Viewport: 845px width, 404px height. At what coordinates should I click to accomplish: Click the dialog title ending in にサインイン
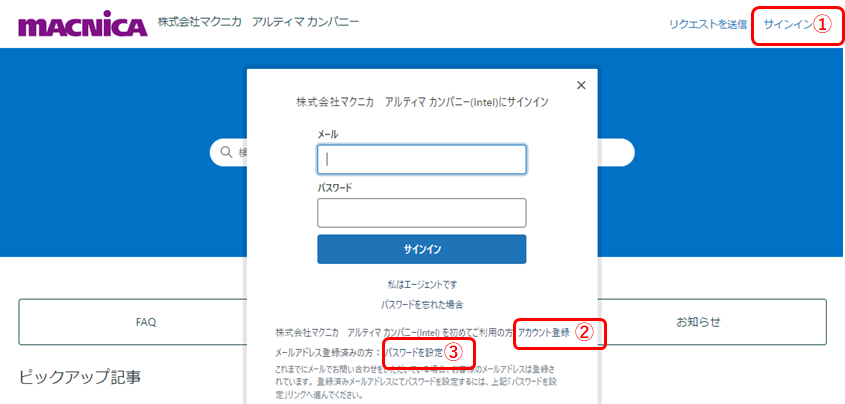(x=422, y=102)
